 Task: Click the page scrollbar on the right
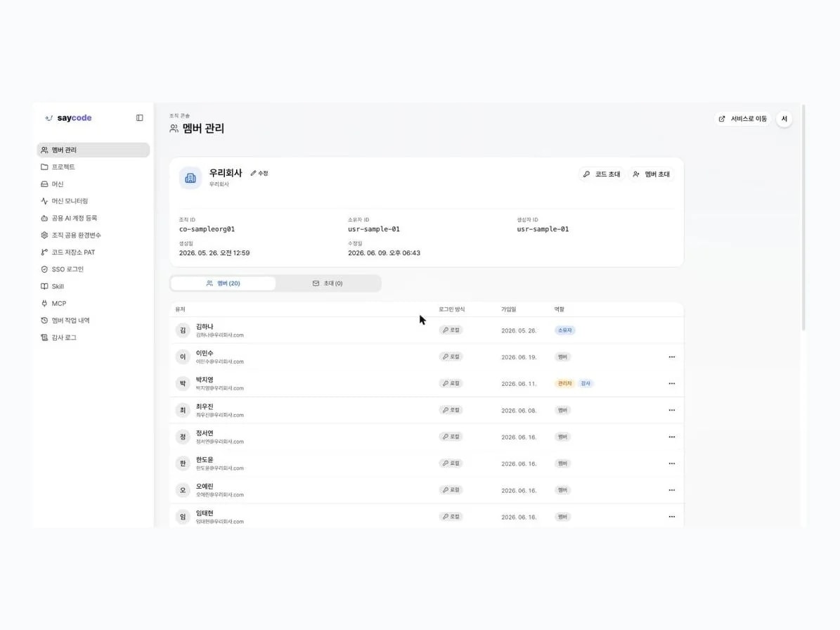pyautogui.click(x=803, y=217)
